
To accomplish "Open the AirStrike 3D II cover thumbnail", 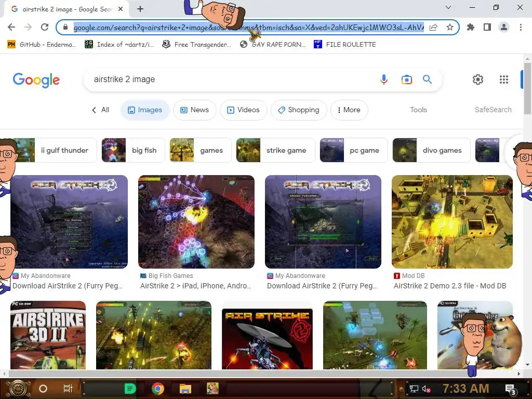I will [x=48, y=335].
